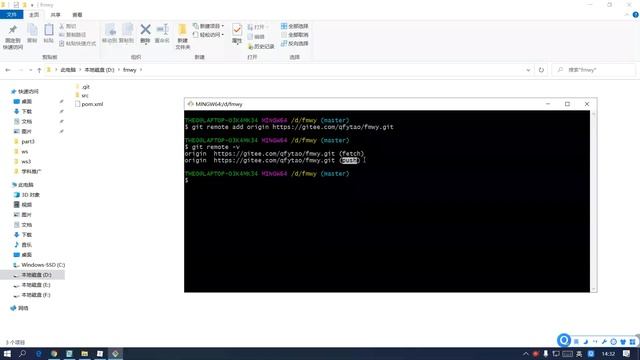The image size is (640, 360).
Task: Click Edit (编辑) in the Open group
Action: coord(256,37)
